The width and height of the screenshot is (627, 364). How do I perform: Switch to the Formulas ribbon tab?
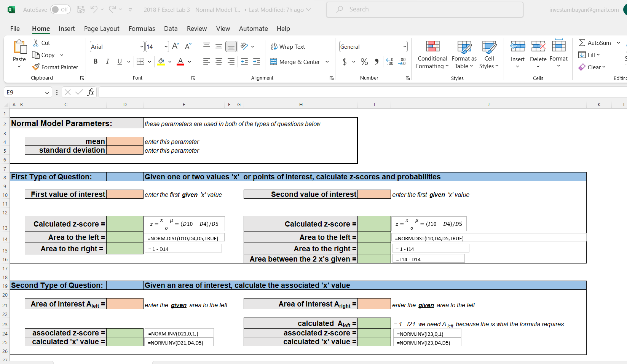[142, 29]
